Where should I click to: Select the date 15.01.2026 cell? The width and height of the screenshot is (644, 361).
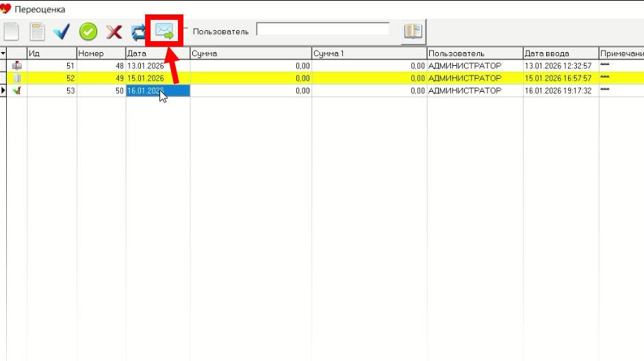click(x=157, y=78)
